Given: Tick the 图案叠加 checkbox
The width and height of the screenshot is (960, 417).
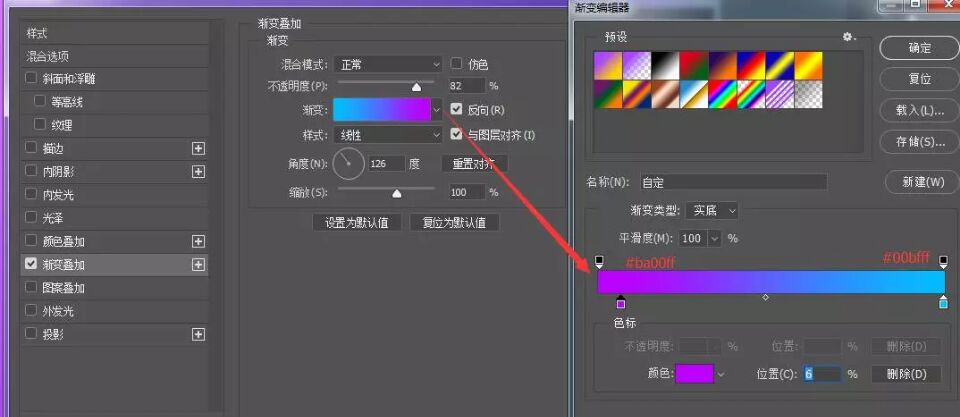Looking at the screenshot, I should tap(31, 287).
